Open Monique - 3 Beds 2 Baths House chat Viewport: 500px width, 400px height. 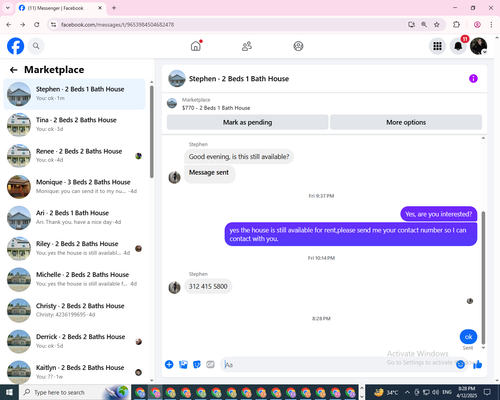point(74,187)
